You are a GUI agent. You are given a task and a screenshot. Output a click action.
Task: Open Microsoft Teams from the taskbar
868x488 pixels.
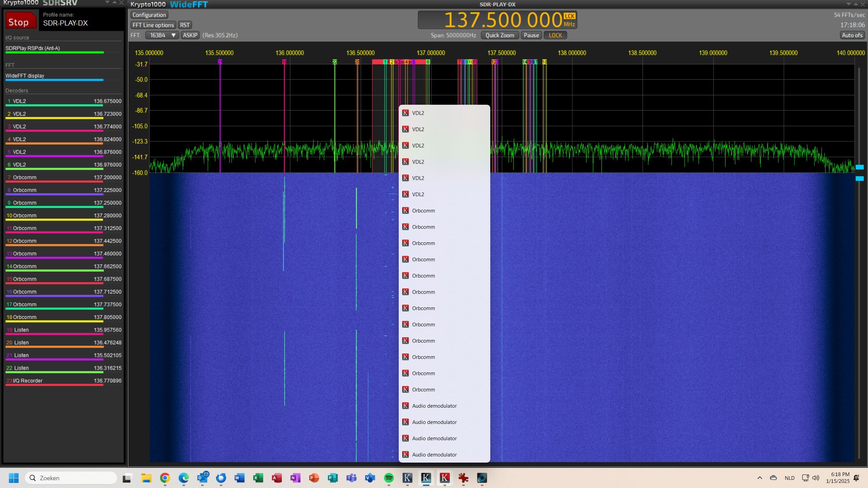tap(351, 478)
